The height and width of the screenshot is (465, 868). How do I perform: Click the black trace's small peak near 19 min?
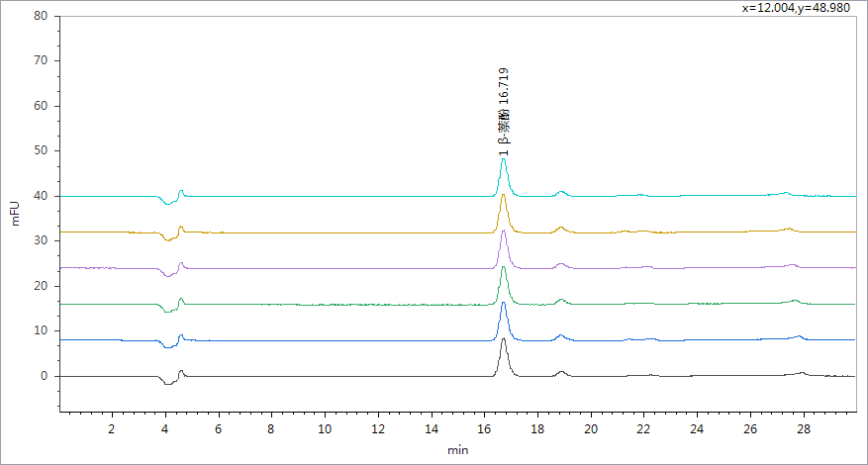click(x=561, y=373)
